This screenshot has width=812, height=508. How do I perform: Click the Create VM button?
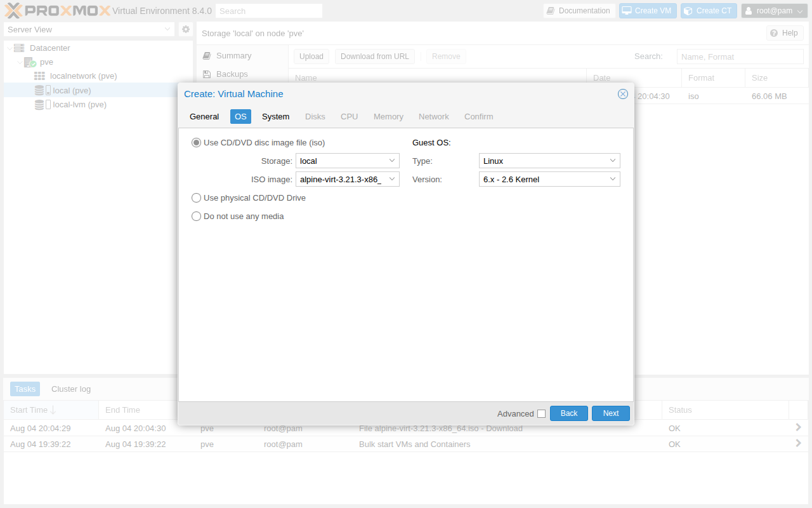[648, 11]
